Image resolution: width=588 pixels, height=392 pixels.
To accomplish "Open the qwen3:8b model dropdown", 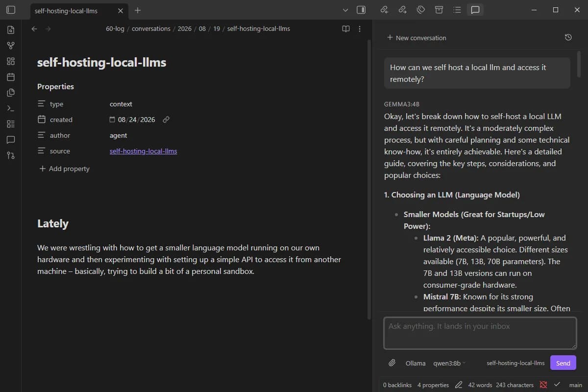I will [449, 363].
